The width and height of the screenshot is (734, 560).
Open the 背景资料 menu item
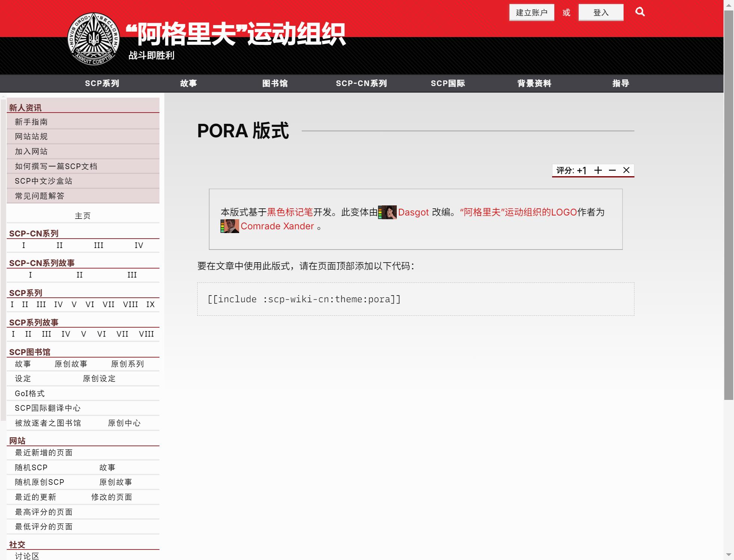[x=534, y=83]
